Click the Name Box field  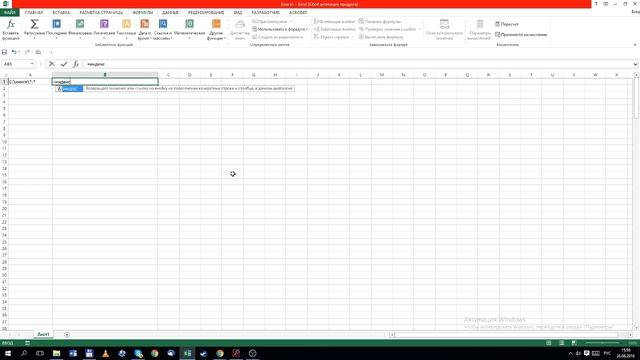pyautogui.click(x=16, y=64)
